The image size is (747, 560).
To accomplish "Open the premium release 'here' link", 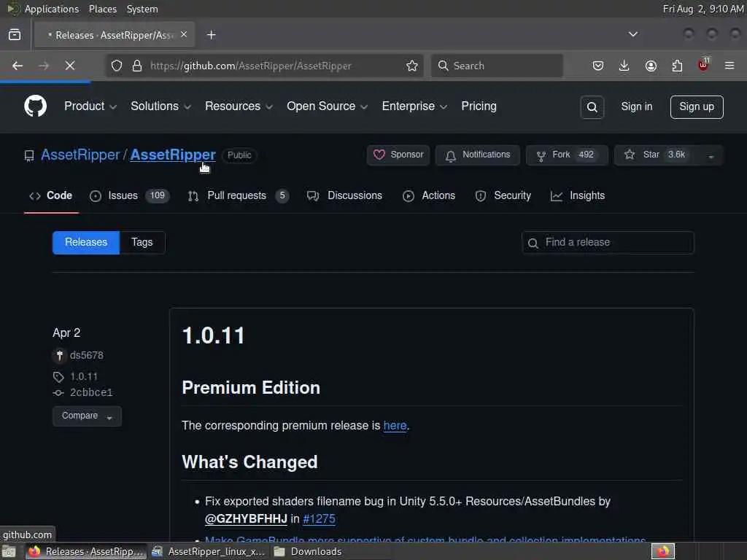I will tap(395, 425).
